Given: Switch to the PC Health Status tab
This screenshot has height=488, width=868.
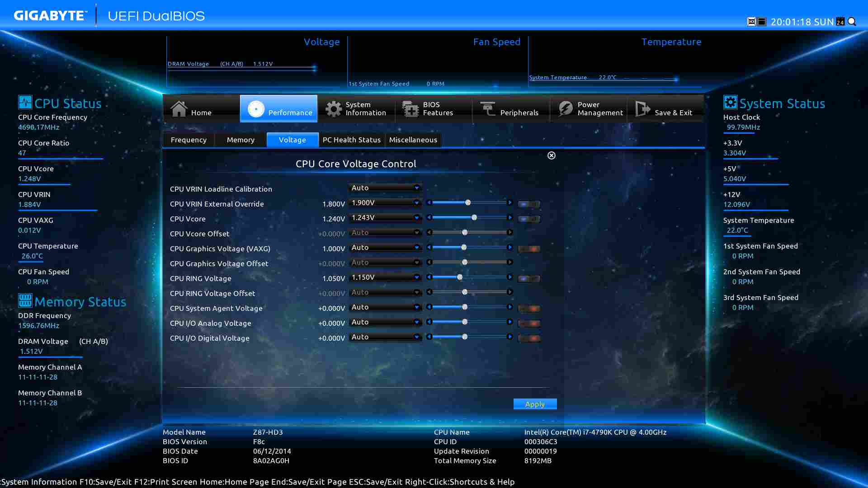Looking at the screenshot, I should tap(351, 140).
